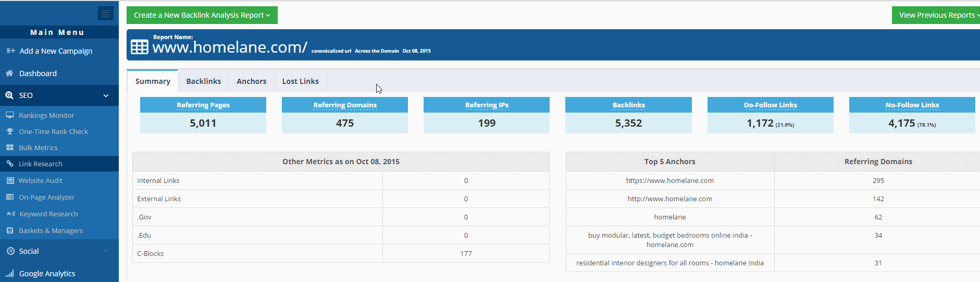Open Bulk Metrics menu item
Viewport: 980px width, 282px height.
(38, 148)
